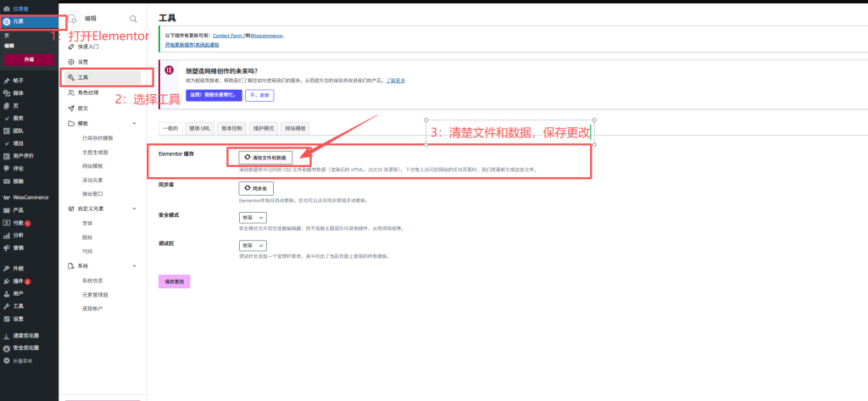
Task: Collapse the 系统 section chevron
Action: (x=134, y=266)
